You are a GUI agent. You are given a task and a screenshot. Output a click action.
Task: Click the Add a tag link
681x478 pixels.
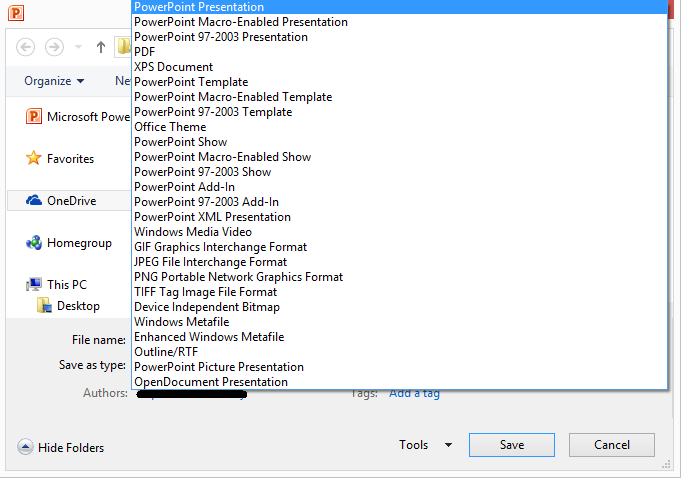[x=414, y=393]
